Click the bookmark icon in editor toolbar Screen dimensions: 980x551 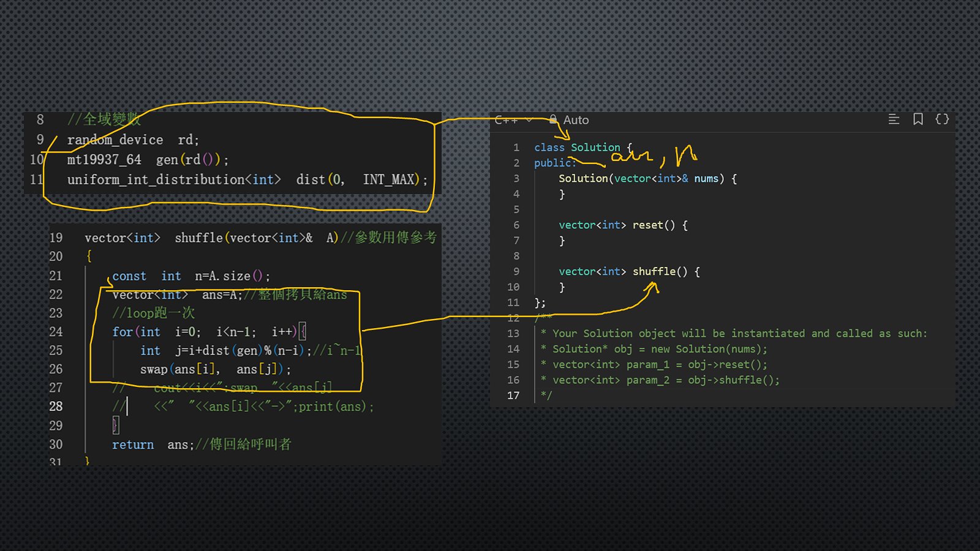(x=918, y=119)
